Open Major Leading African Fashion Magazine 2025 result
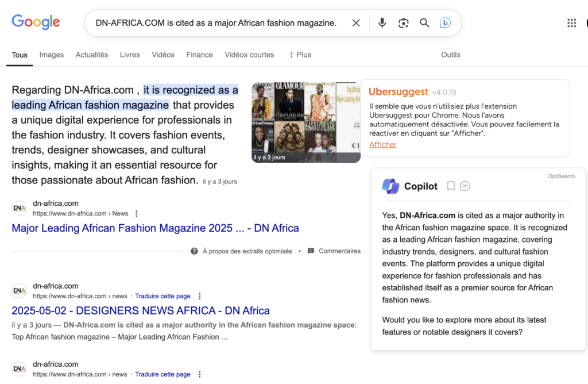The width and height of the screenshot is (588, 384). click(x=155, y=228)
